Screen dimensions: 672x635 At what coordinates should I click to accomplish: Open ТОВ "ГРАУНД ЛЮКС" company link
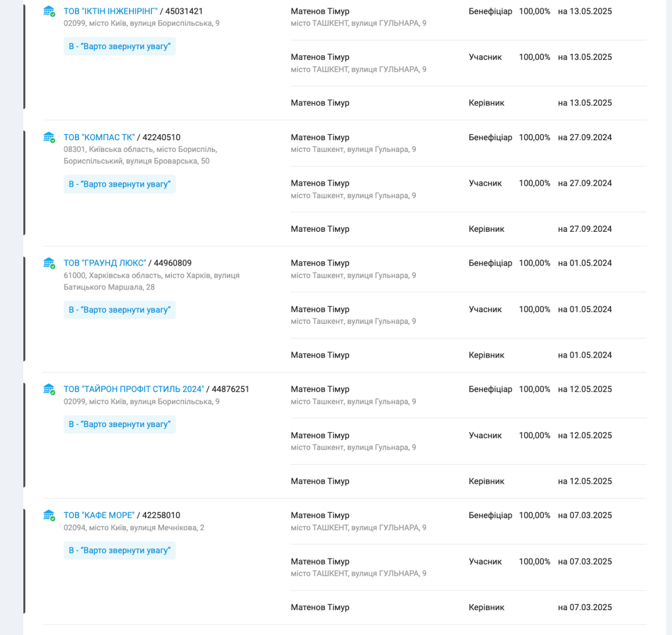tap(105, 263)
